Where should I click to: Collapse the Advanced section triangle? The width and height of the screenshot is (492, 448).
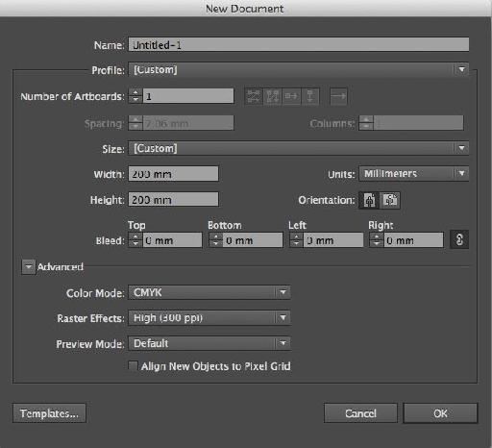(x=29, y=267)
